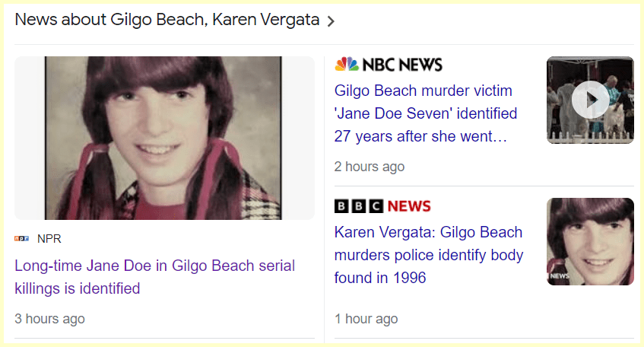This screenshot has width=644, height=347.
Task: Click the red "NEWS" BBC wordmark
Action: coord(409,206)
